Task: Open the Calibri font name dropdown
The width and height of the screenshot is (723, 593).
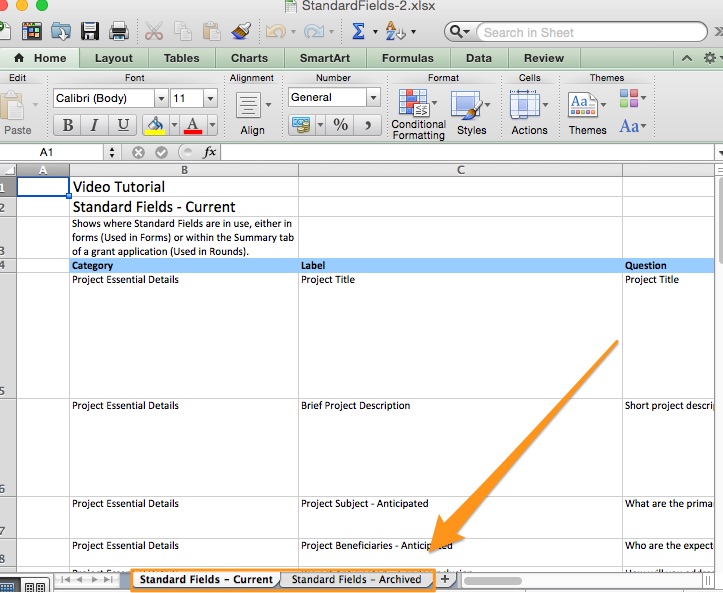Action: [161, 98]
